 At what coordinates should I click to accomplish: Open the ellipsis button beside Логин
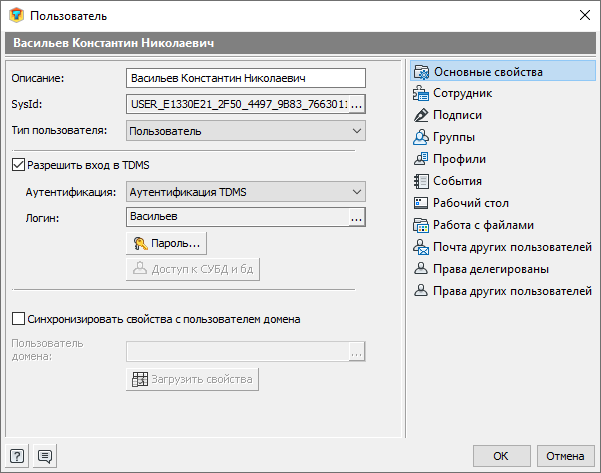click(x=356, y=218)
